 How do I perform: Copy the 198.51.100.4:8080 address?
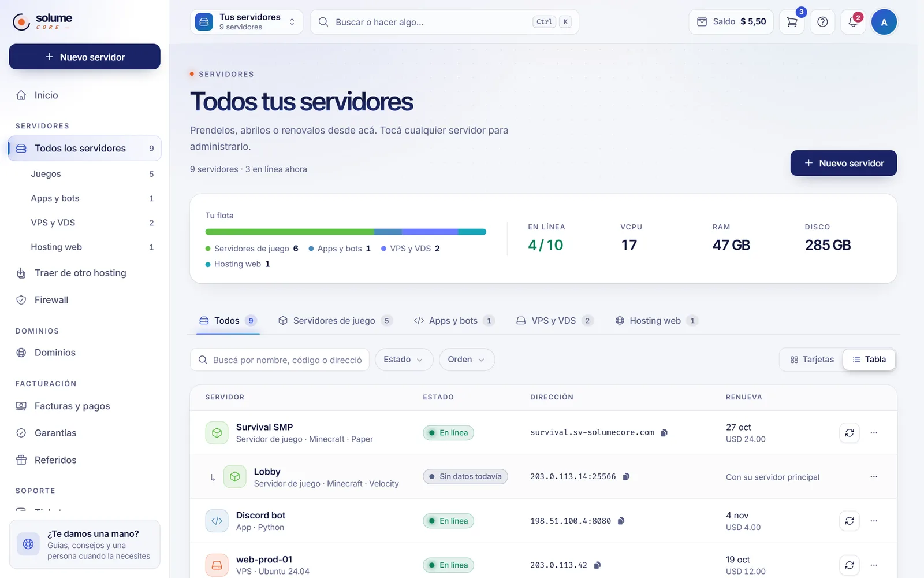621,521
